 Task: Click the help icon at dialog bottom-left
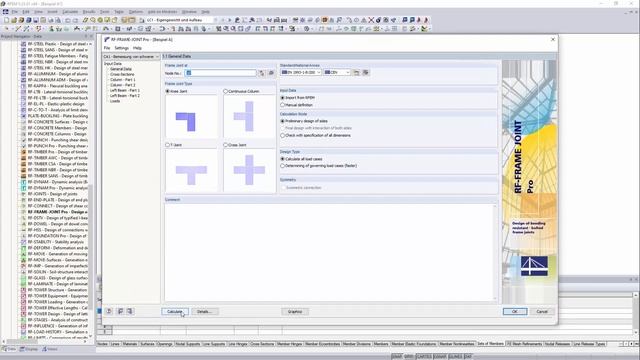109,311
